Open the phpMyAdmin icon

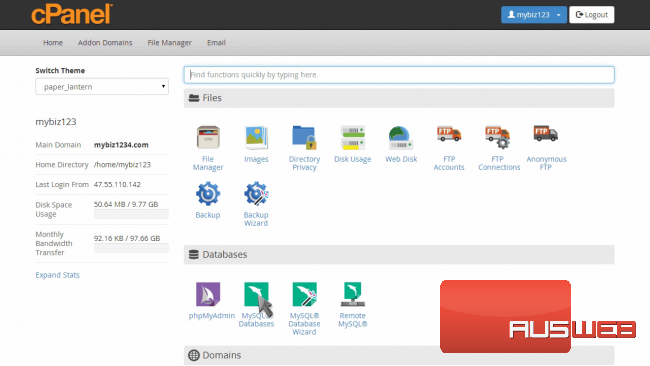click(x=208, y=294)
